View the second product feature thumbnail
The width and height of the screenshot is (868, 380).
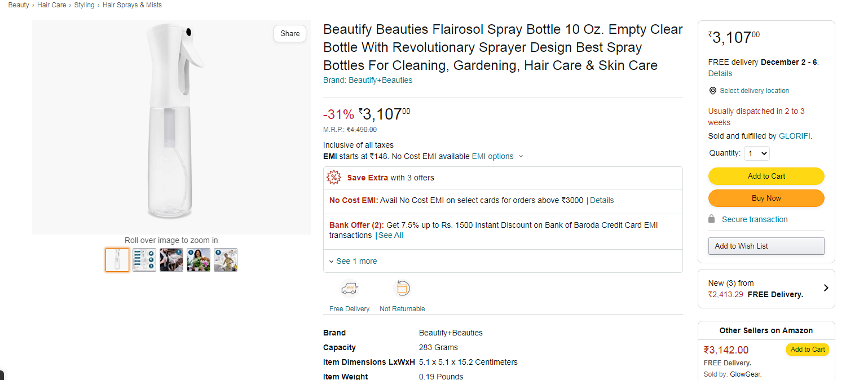144,260
